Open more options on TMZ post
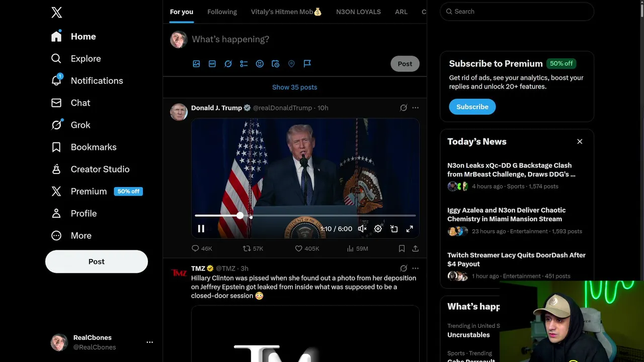644x362 pixels. click(415, 268)
